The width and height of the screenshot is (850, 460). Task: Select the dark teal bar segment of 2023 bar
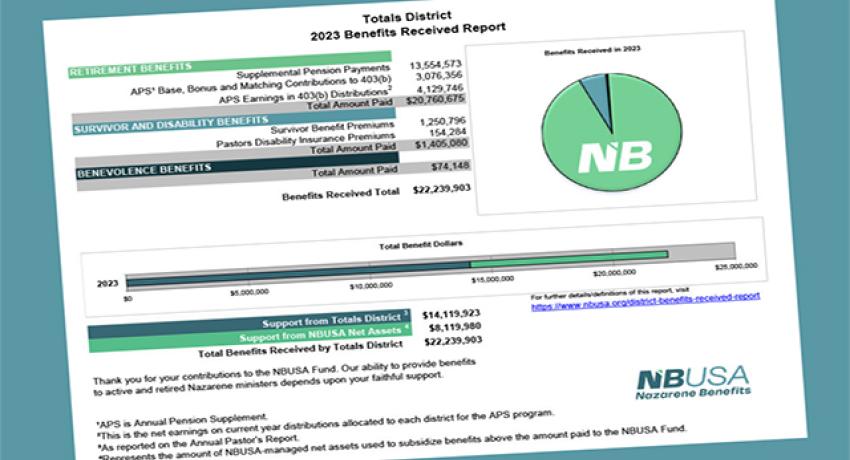tap(298, 274)
